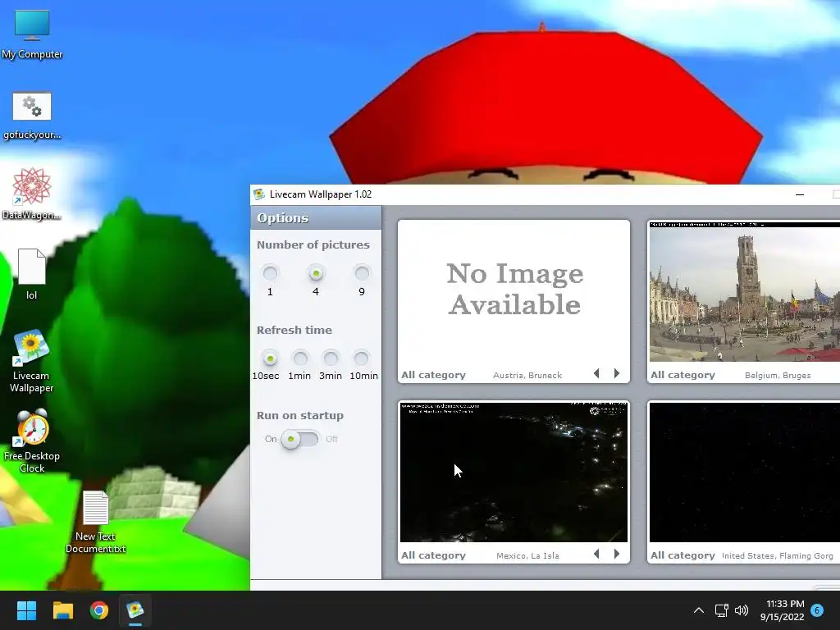
Task: Show hidden system tray icons
Action: [x=699, y=610]
